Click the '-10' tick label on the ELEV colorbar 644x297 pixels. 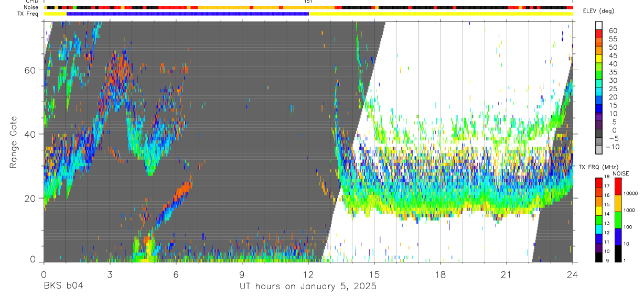613,147
